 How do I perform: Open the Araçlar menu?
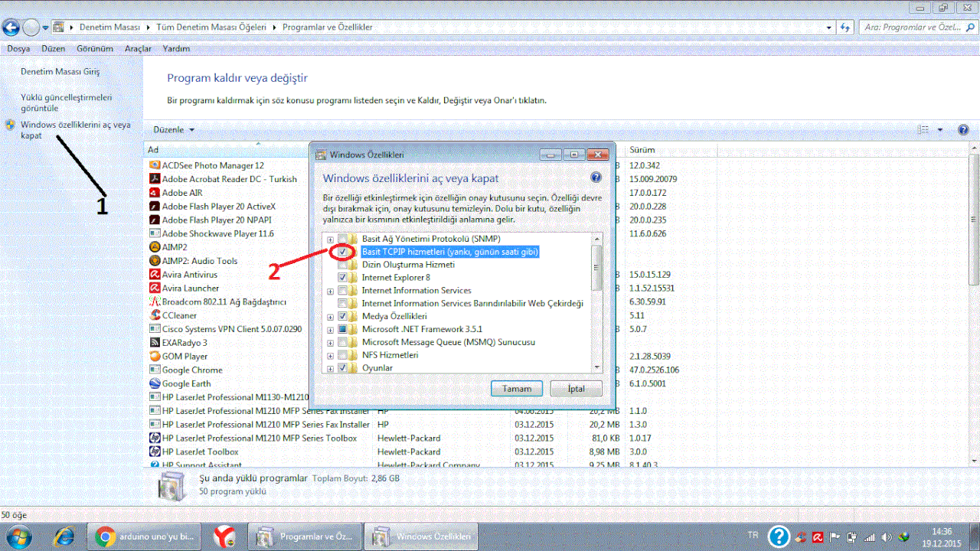click(139, 48)
